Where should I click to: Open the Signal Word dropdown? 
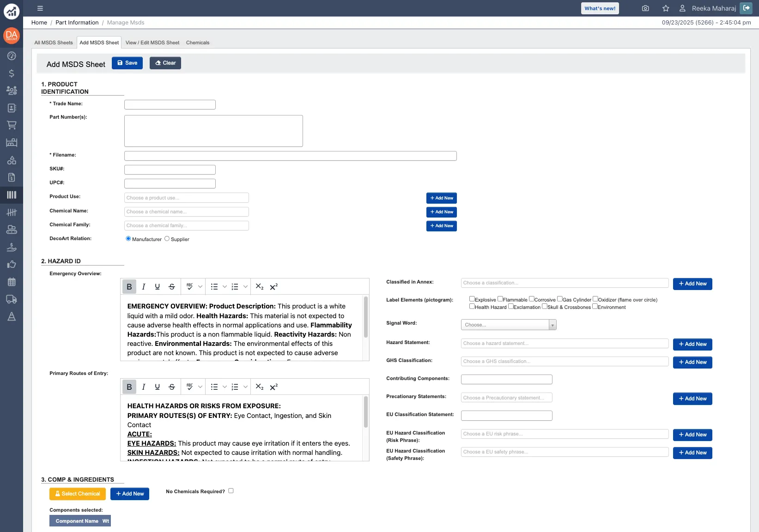(509, 325)
